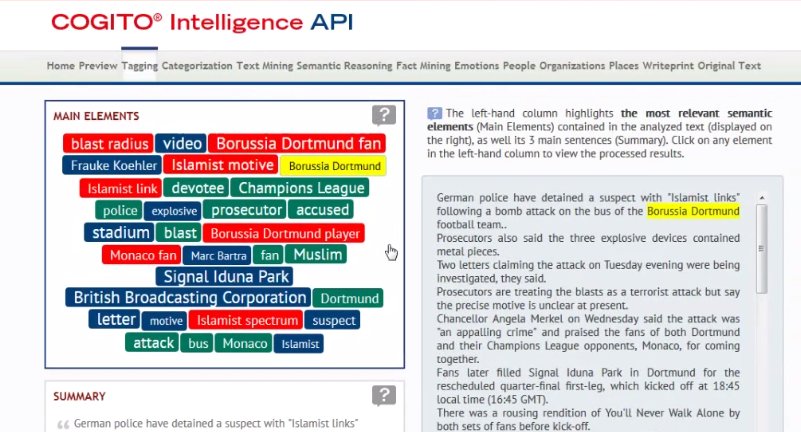Select the 'letter' tag

click(114, 320)
